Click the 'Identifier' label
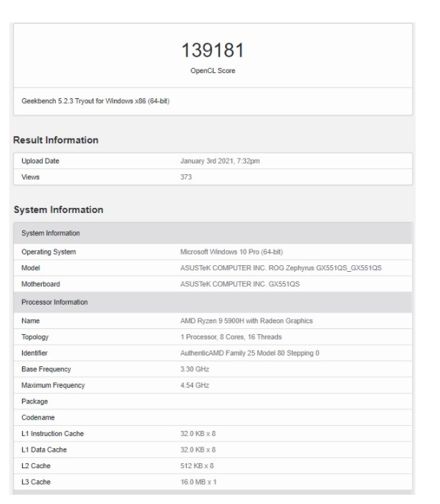The image size is (440, 504). pyautogui.click(x=34, y=353)
